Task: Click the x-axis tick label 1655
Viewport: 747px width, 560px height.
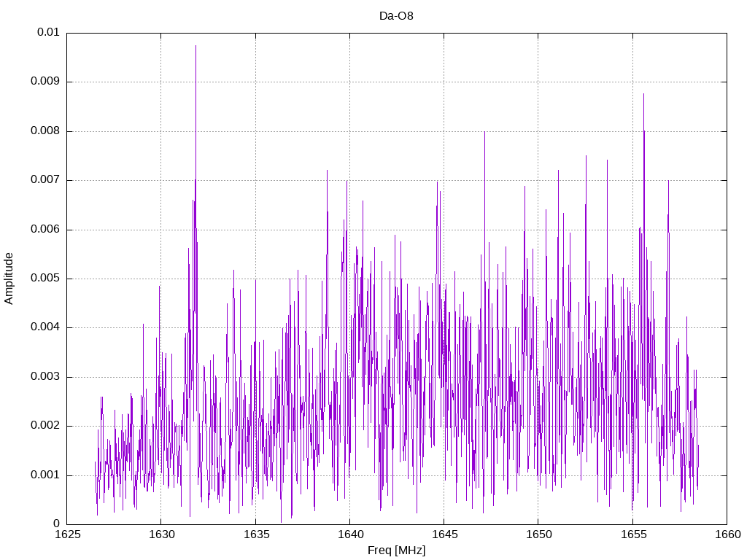Action: coord(634,534)
